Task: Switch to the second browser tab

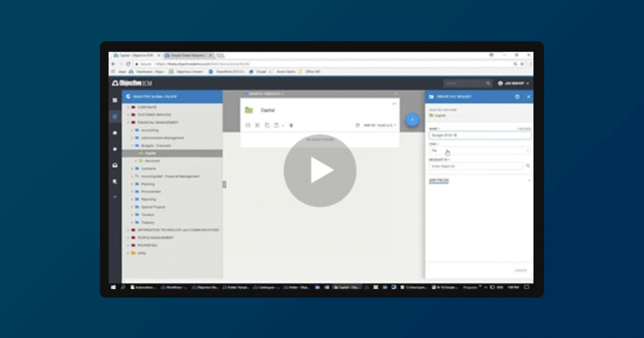Action: 189,55
